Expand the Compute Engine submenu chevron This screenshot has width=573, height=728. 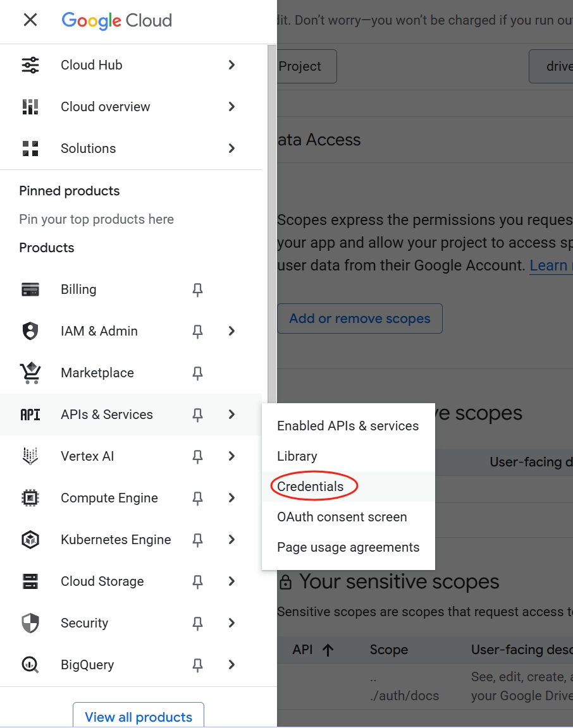coord(231,498)
